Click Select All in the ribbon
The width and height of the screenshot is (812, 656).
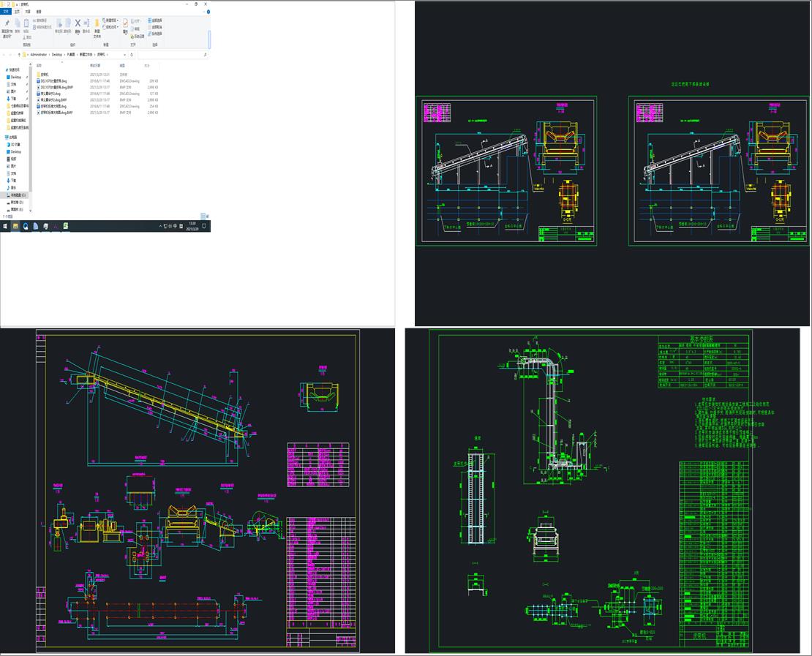point(155,20)
